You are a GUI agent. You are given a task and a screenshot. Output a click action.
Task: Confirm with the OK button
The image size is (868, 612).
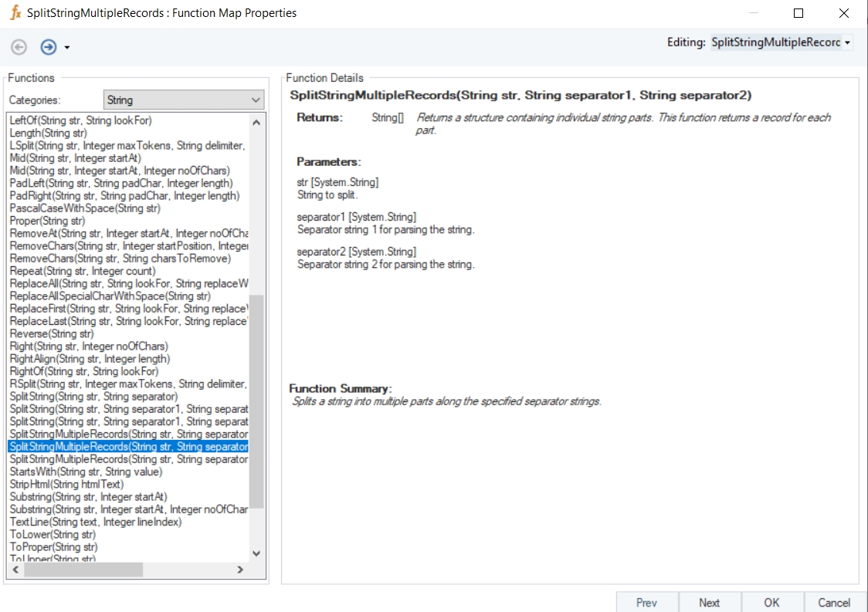pos(771,602)
